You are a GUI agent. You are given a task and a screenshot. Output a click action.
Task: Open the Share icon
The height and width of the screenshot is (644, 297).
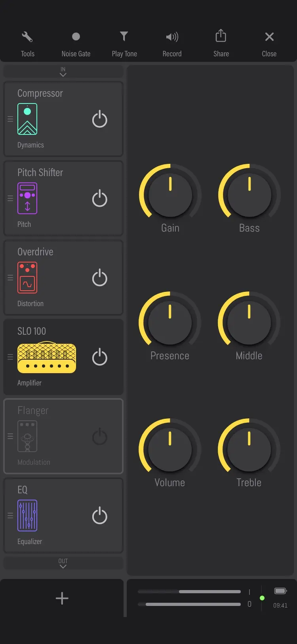point(221,36)
